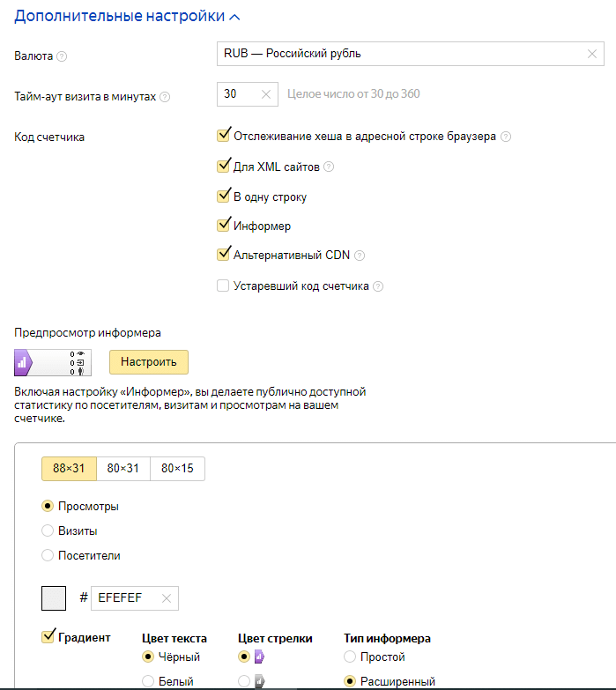Select the 80×31 informer size
Image resolution: width=616 pixels, height=690 pixels.
pyautogui.click(x=123, y=469)
